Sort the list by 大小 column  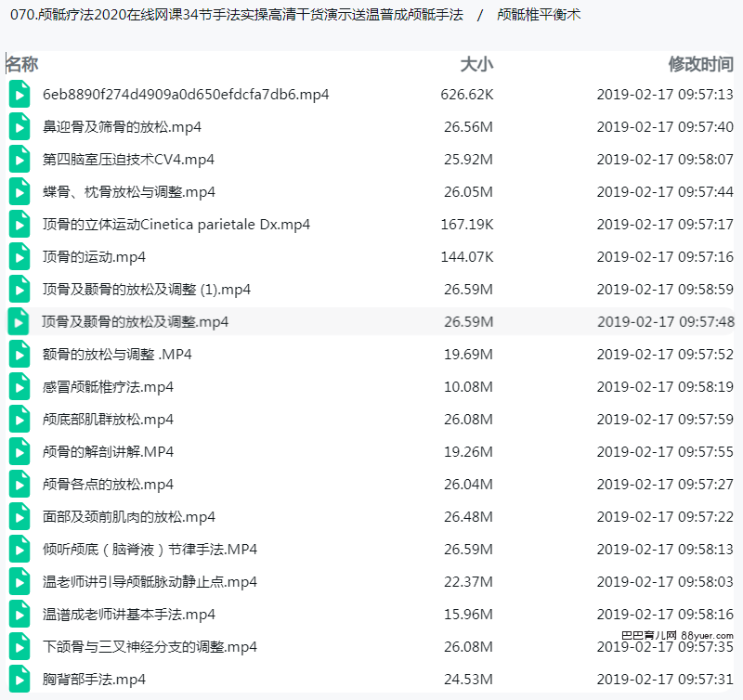[476, 64]
